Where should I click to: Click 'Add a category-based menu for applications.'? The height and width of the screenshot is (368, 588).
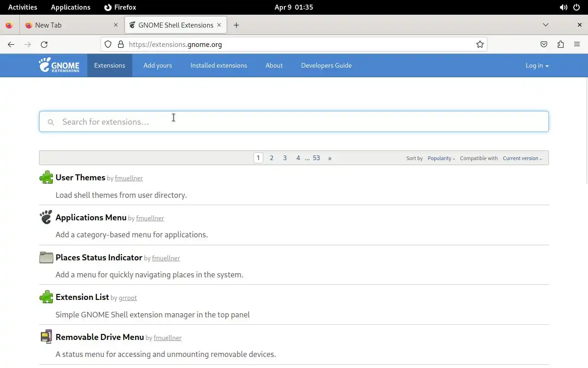coord(132,235)
